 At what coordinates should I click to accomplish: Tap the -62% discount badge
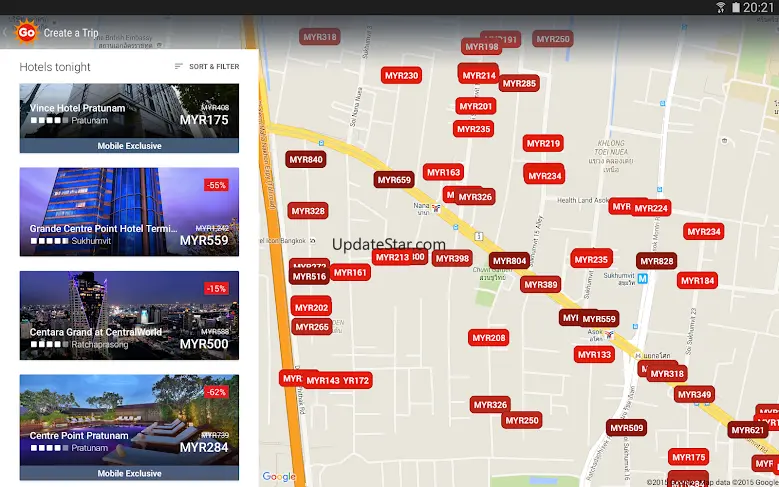coord(216,392)
